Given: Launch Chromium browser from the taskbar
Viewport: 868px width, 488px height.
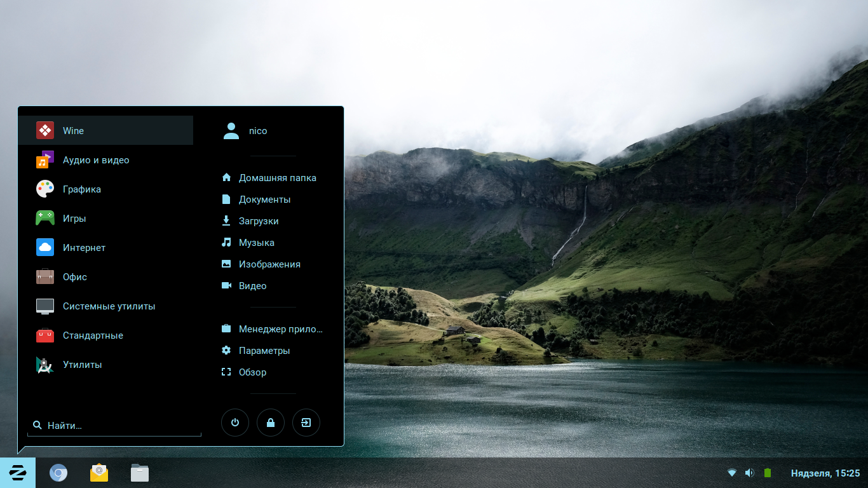Looking at the screenshot, I should click(x=58, y=473).
